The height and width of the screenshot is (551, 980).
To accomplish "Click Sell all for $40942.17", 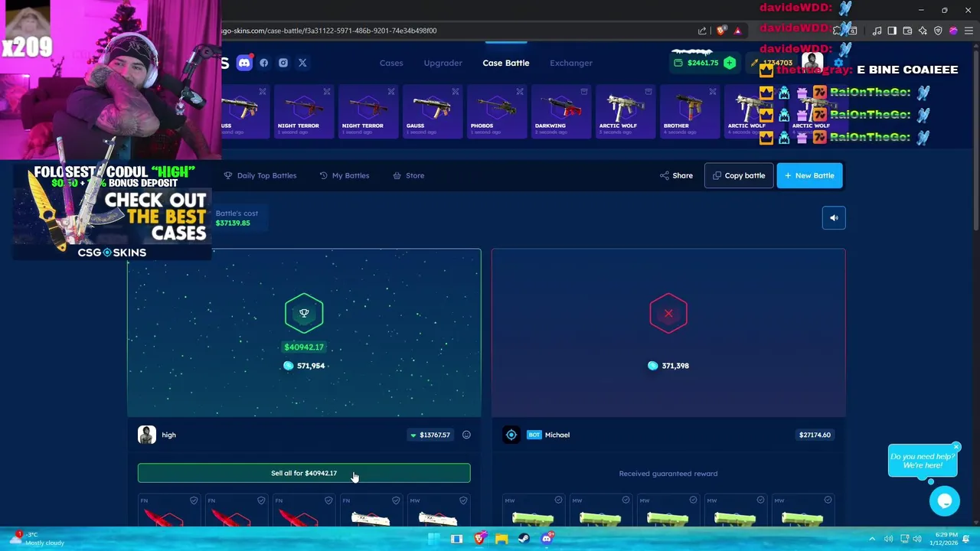I will pyautogui.click(x=304, y=473).
